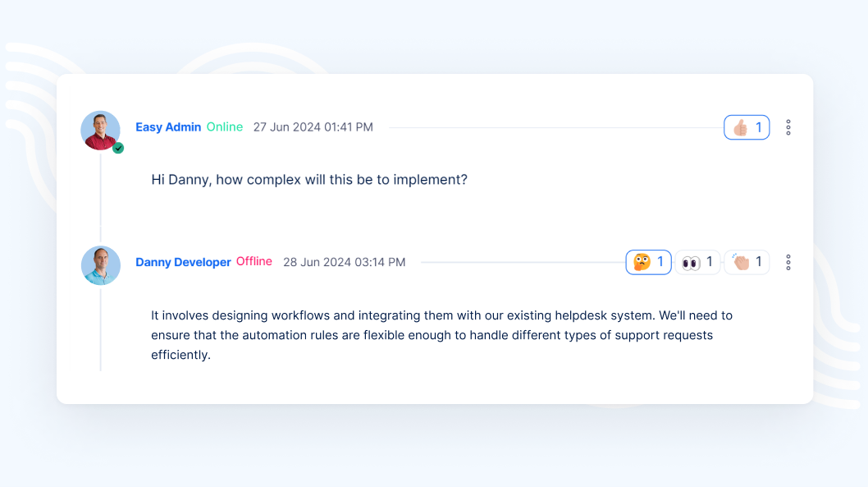Click the thinking face emoji icon
This screenshot has width=868, height=487.
point(642,262)
